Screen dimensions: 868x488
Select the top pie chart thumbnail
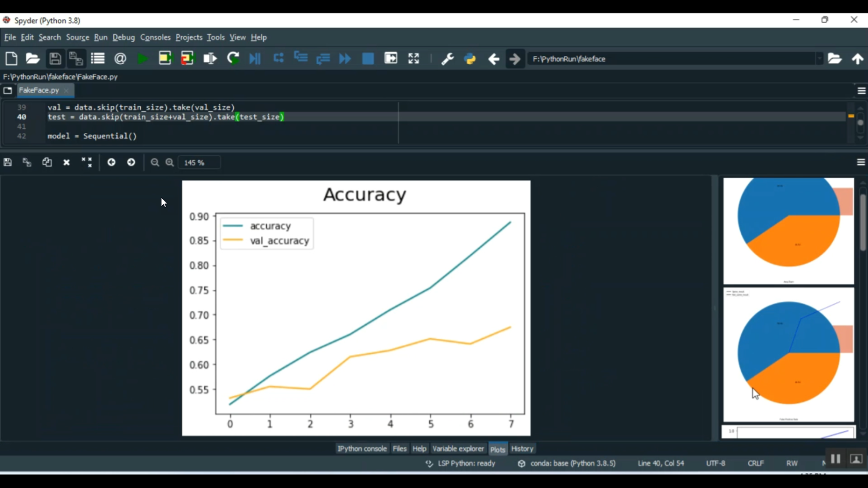point(788,230)
